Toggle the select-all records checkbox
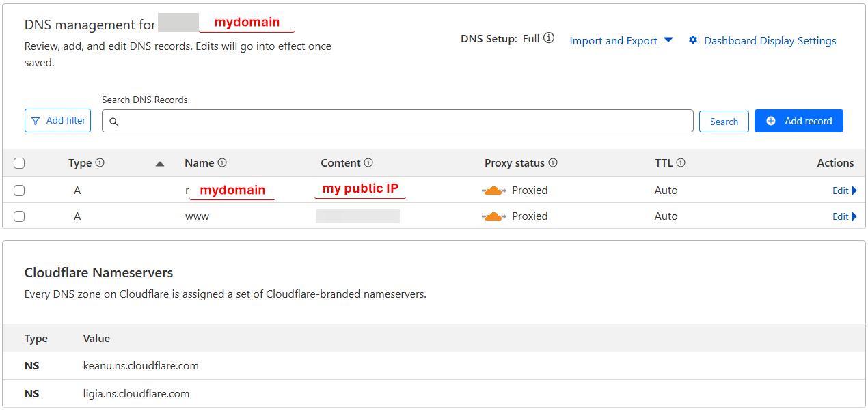Image resolution: width=868 pixels, height=411 pixels. [19, 163]
